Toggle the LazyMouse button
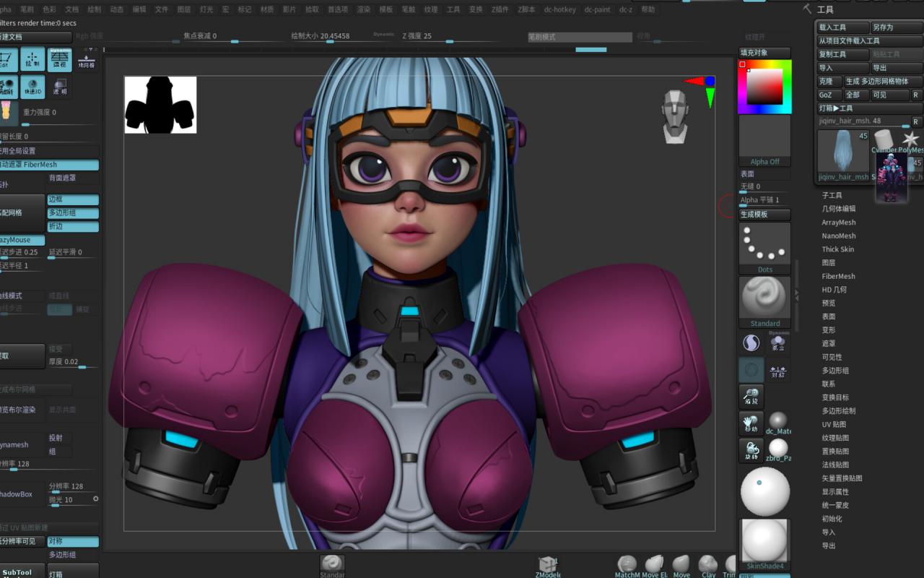The height and width of the screenshot is (578, 924). coord(22,240)
